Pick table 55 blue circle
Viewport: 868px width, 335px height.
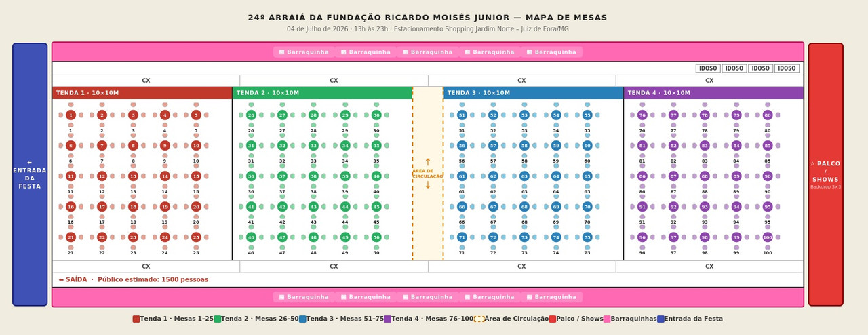(x=587, y=115)
